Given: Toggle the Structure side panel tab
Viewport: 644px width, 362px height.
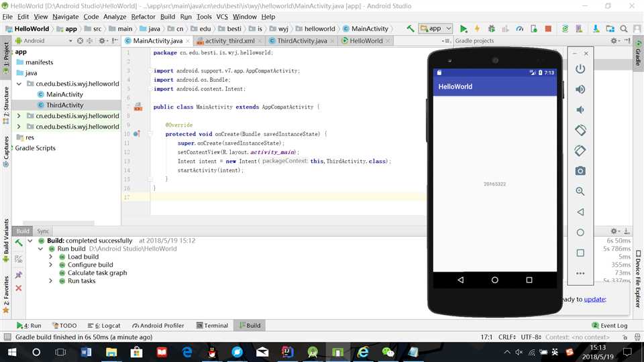Looking at the screenshot, I should [x=6, y=105].
